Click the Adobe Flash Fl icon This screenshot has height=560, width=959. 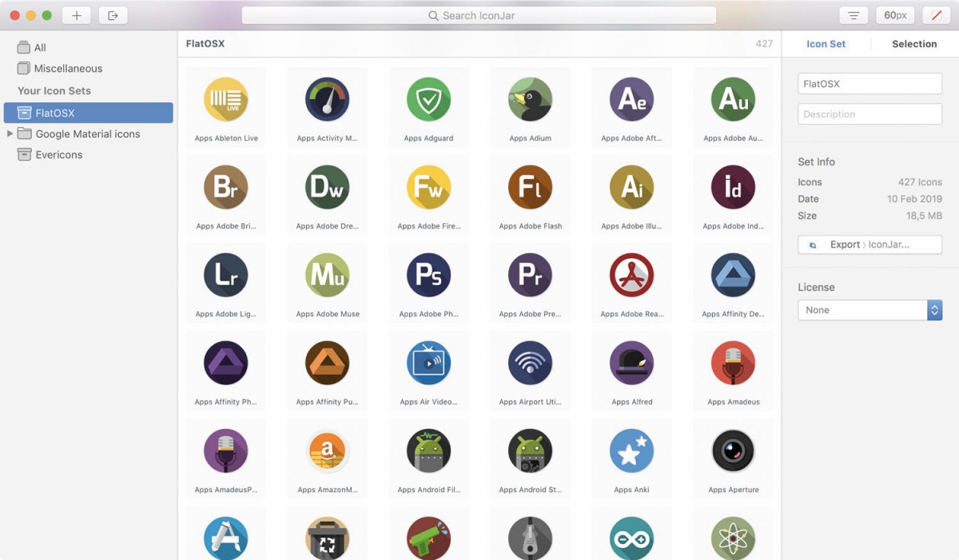[x=531, y=187]
